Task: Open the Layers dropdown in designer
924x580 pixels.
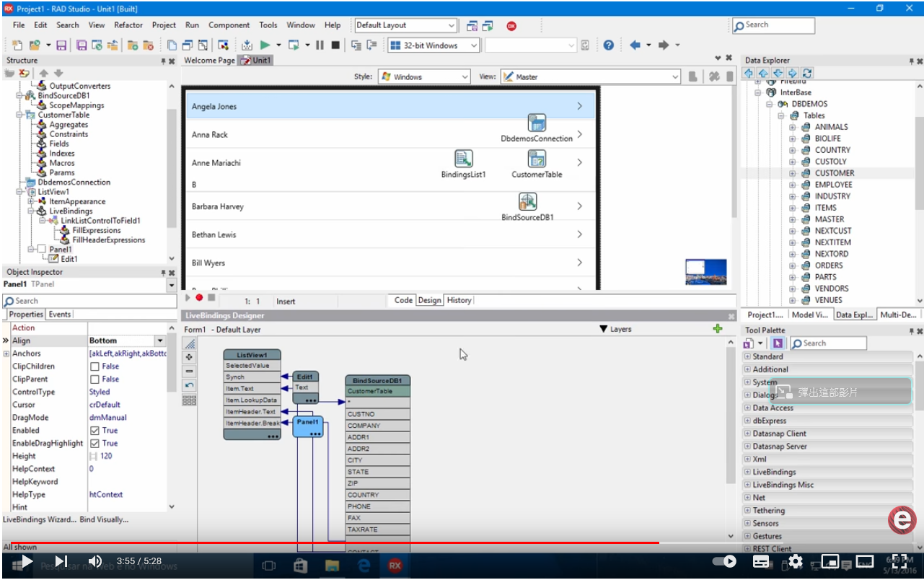Action: (x=615, y=329)
